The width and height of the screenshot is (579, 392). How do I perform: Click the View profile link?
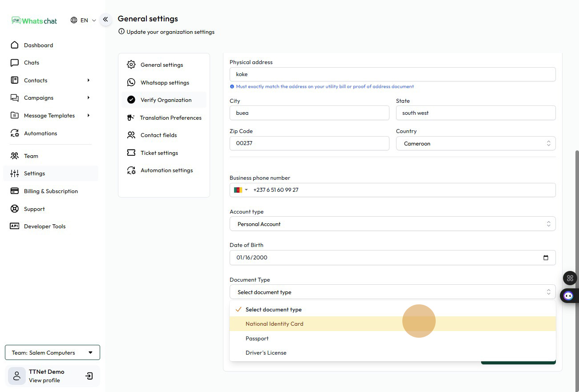click(44, 380)
